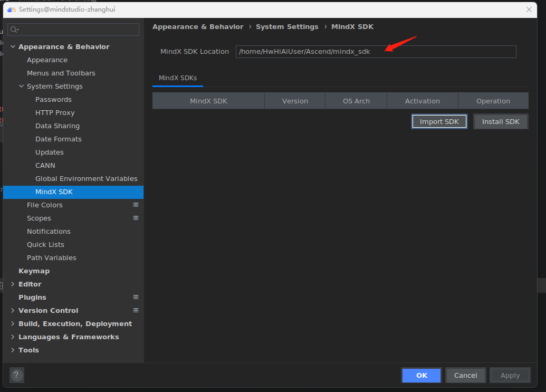Click the Operation column header

(493, 101)
